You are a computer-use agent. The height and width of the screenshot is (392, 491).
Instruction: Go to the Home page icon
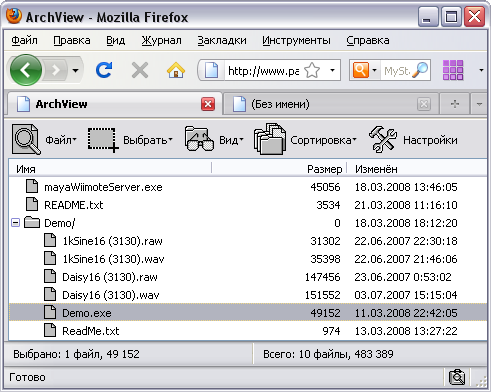(x=176, y=70)
